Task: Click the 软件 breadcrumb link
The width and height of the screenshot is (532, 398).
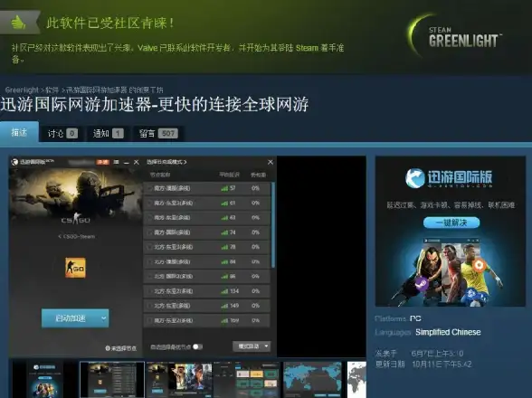Action: coord(52,90)
